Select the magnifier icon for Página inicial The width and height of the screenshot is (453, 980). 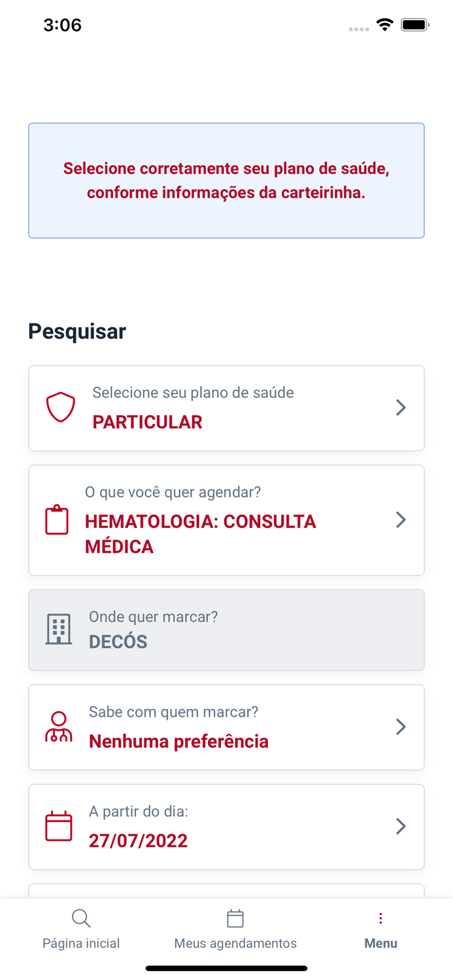pyautogui.click(x=81, y=918)
